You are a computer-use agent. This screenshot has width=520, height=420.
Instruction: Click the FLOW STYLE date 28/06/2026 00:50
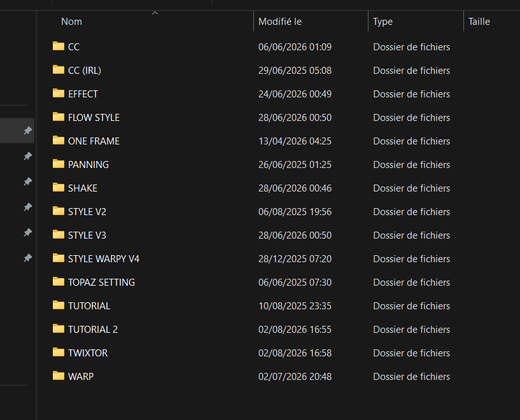pos(295,117)
